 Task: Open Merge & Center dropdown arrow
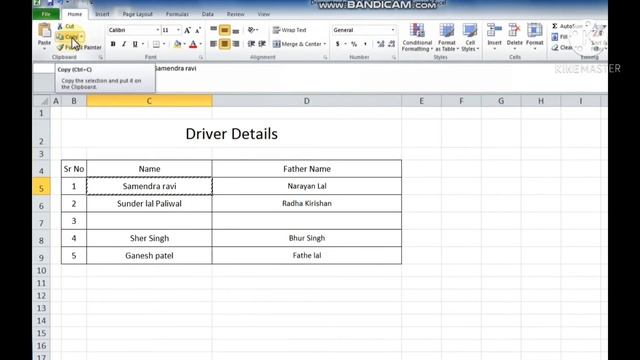325,44
